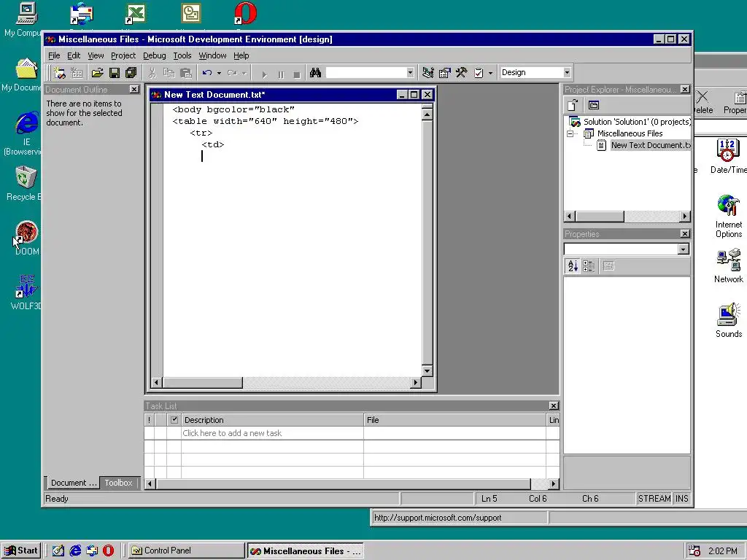747x560 pixels.
Task: Click the Find text input field
Action: tap(366, 72)
